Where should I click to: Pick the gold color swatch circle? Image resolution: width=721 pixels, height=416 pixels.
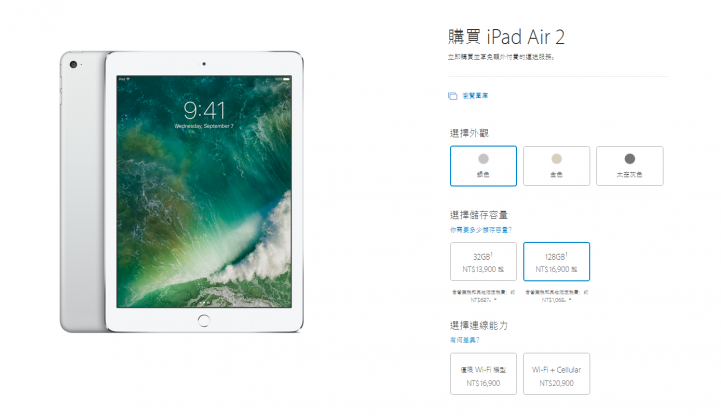[x=556, y=159]
